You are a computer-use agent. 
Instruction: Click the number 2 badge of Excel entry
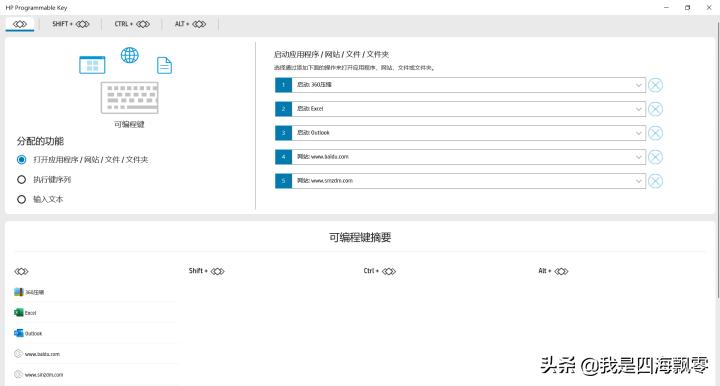[x=283, y=109]
